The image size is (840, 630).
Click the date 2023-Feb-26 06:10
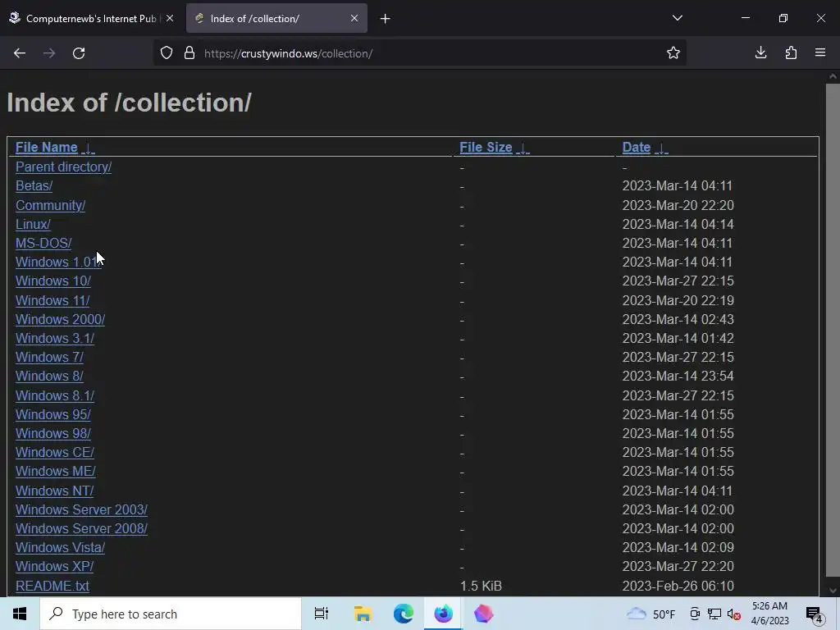point(678,586)
